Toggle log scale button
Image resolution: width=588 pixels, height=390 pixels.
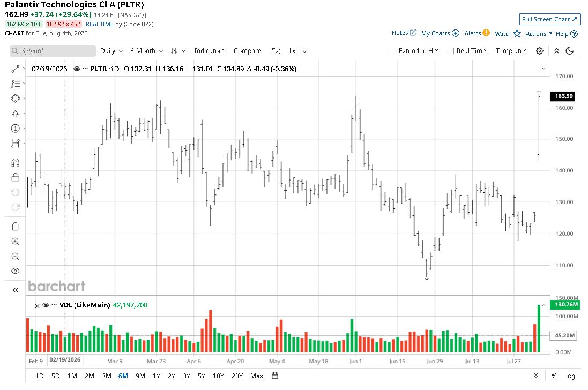(570, 376)
